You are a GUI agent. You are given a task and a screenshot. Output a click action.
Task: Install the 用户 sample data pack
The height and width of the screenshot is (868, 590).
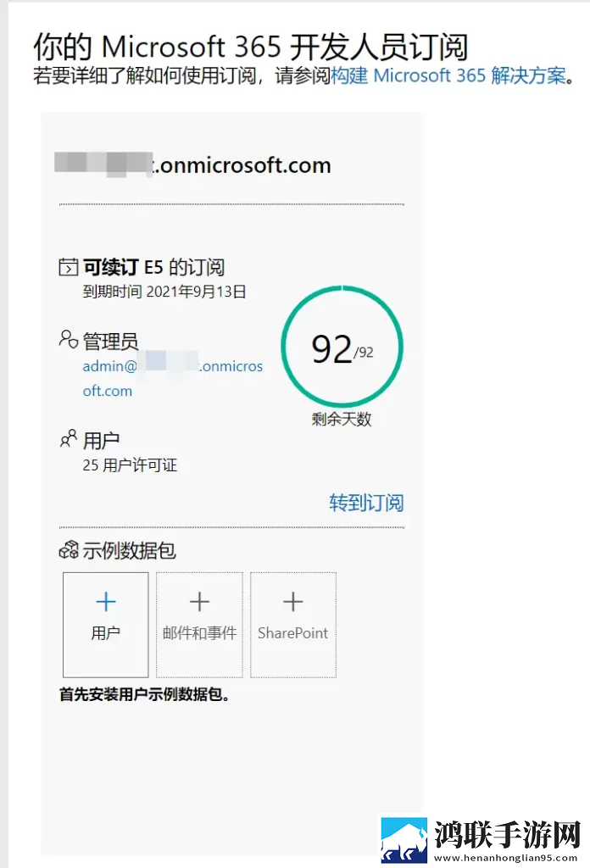click(x=106, y=625)
